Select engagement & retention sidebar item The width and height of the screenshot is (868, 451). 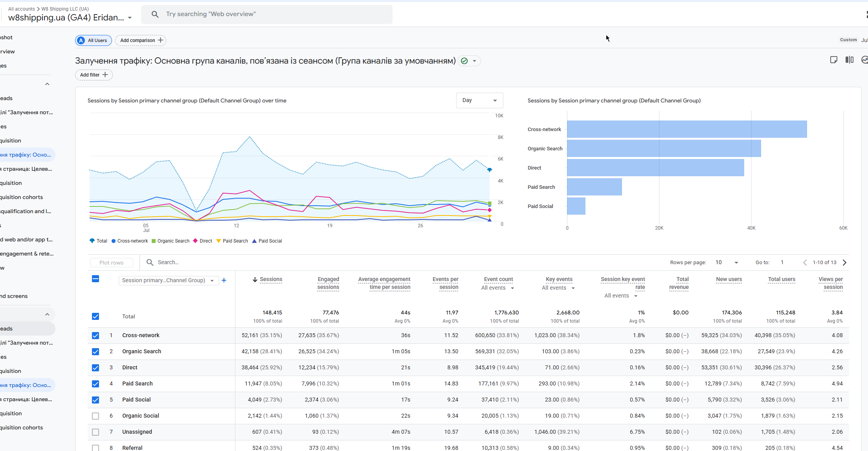click(27, 254)
